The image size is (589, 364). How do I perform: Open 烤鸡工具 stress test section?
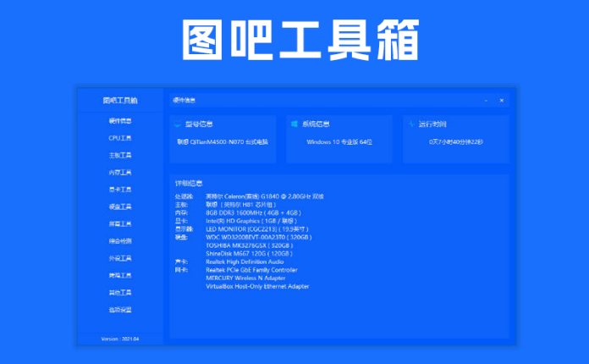click(x=120, y=275)
